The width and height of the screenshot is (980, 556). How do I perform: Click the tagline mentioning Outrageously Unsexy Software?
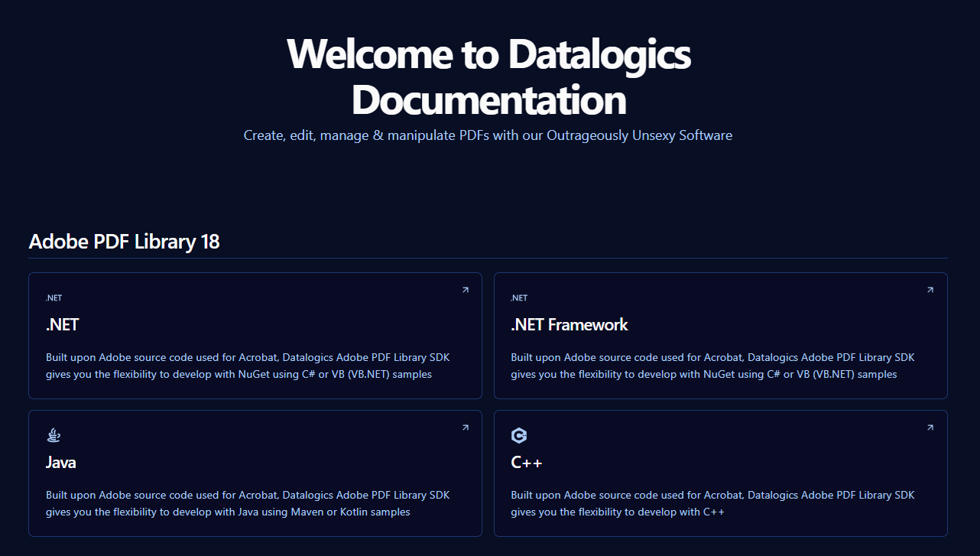click(488, 135)
